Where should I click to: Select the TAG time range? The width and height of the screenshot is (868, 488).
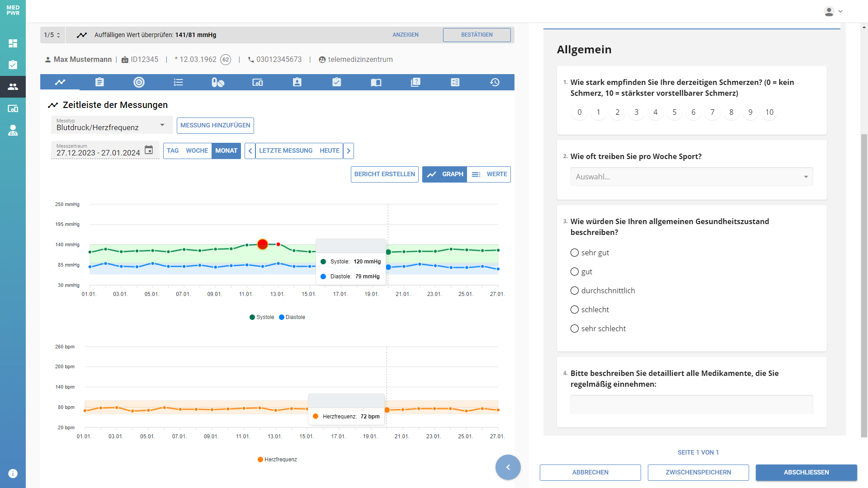click(x=173, y=151)
